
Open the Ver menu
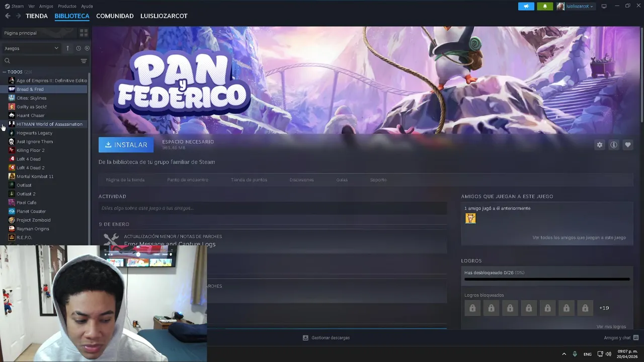[32, 6]
